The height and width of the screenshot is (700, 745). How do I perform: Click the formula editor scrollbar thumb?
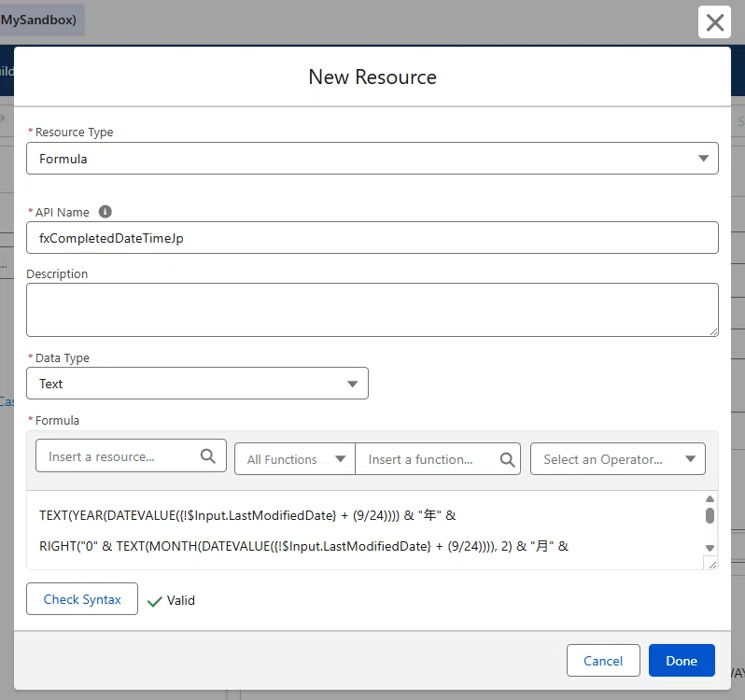click(710, 516)
